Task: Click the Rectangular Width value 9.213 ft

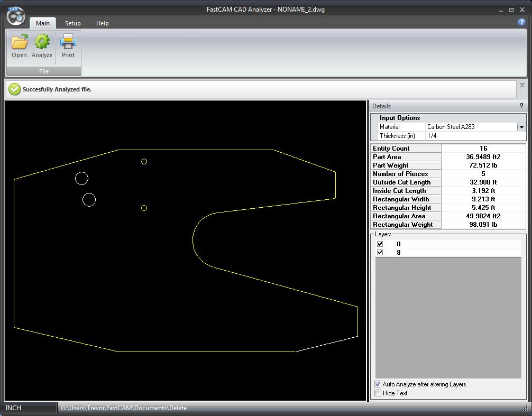Action: [483, 199]
